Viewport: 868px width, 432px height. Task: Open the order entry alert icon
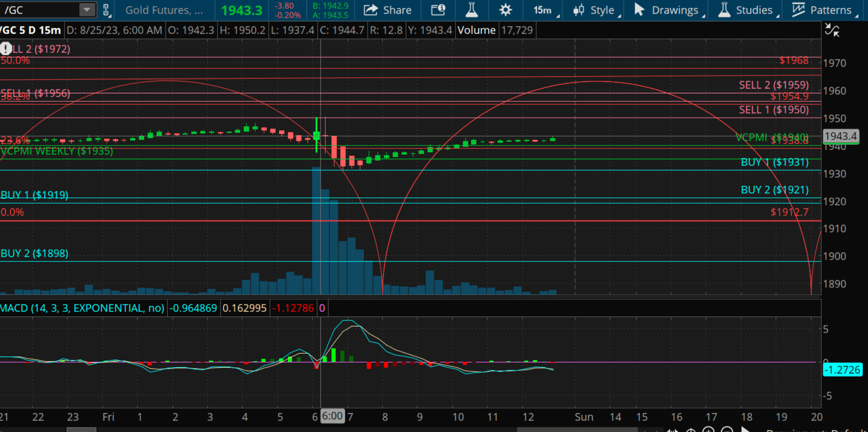(438, 10)
